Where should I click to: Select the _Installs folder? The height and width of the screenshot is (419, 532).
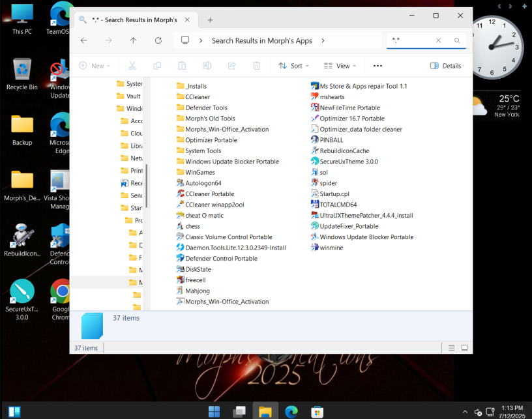click(x=192, y=86)
